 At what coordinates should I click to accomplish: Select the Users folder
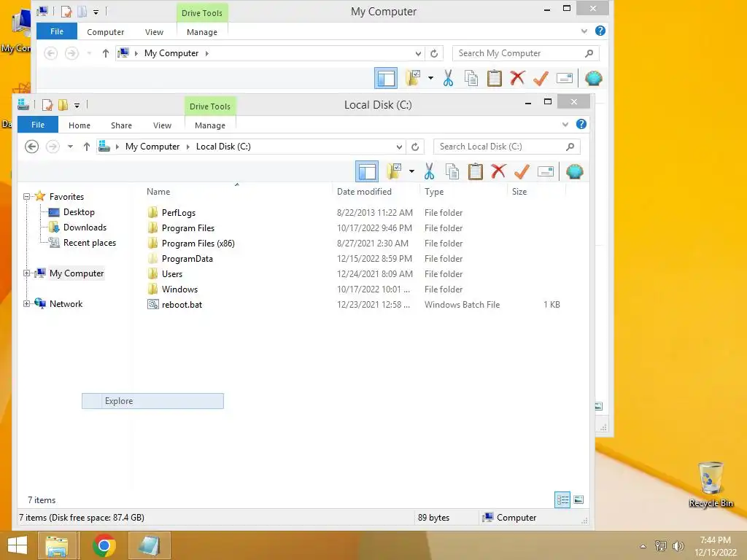click(171, 274)
